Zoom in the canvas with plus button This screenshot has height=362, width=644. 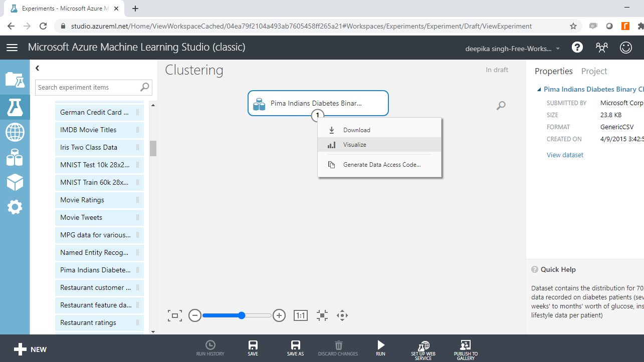[279, 315]
